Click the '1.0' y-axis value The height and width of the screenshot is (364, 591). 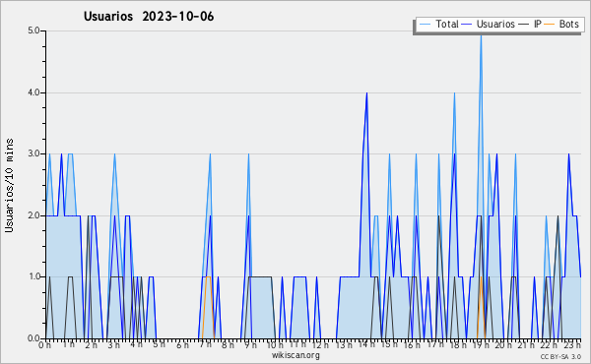tap(33, 277)
